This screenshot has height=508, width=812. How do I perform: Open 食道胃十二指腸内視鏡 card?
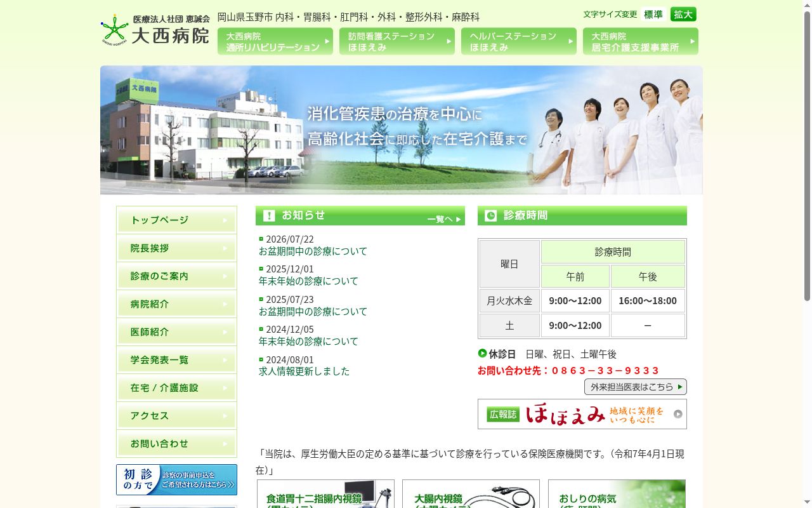[325, 494]
